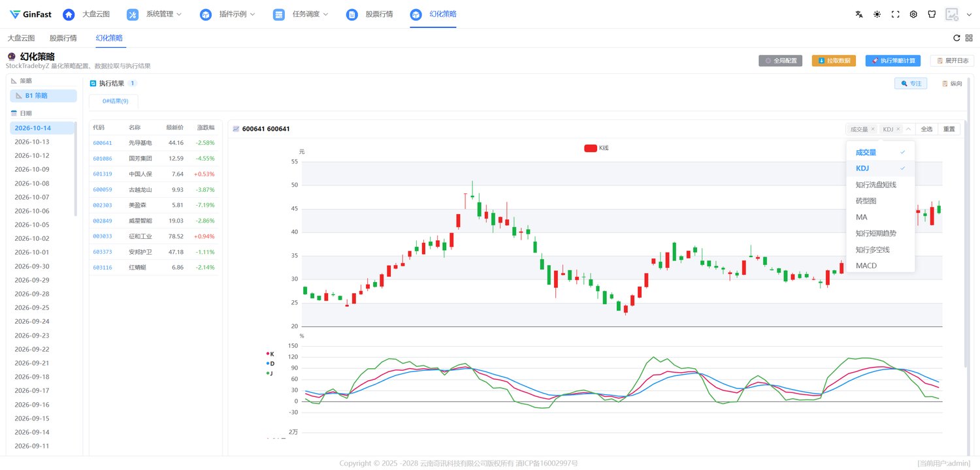The image size is (980, 470).
Task: Remove the 成交量 tag from the indicator selector
Action: pyautogui.click(x=873, y=129)
